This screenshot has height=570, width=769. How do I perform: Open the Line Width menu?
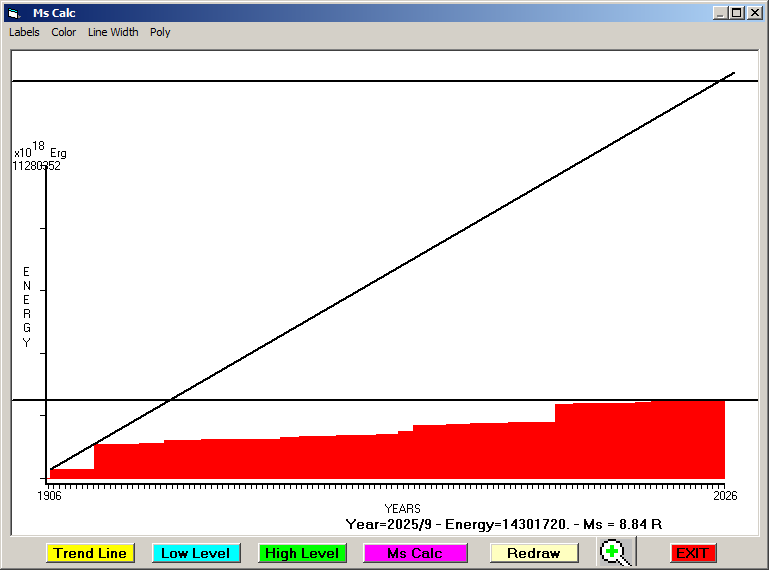pyautogui.click(x=113, y=32)
